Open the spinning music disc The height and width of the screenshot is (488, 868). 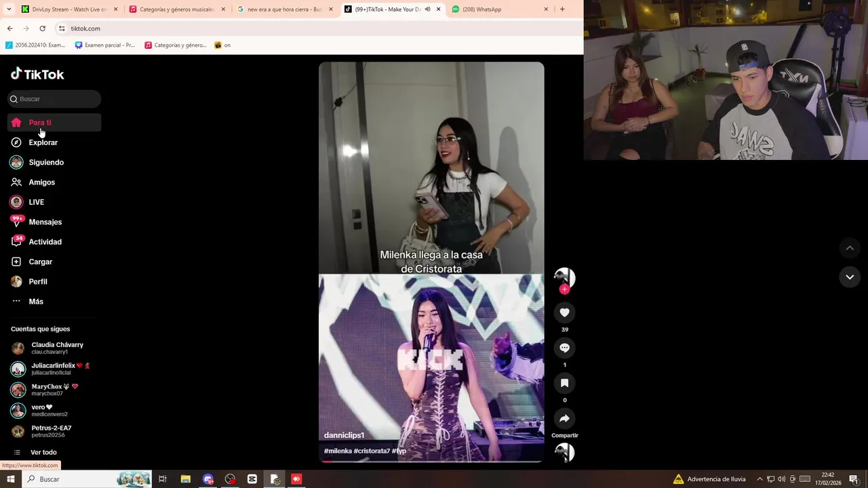pyautogui.click(x=564, y=452)
